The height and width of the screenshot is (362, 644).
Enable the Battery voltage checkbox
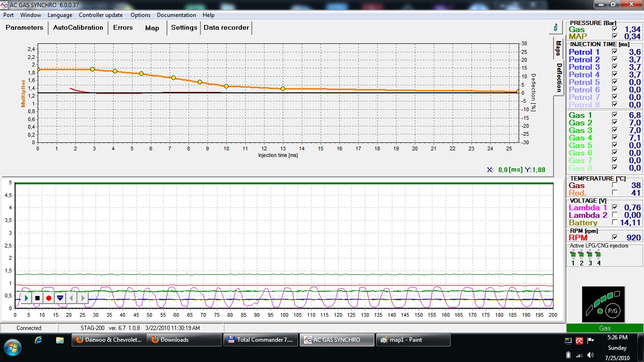coord(614,222)
